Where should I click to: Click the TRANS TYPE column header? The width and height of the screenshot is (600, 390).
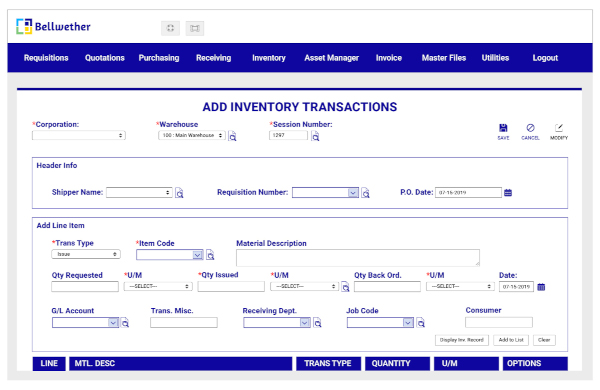coord(328,364)
